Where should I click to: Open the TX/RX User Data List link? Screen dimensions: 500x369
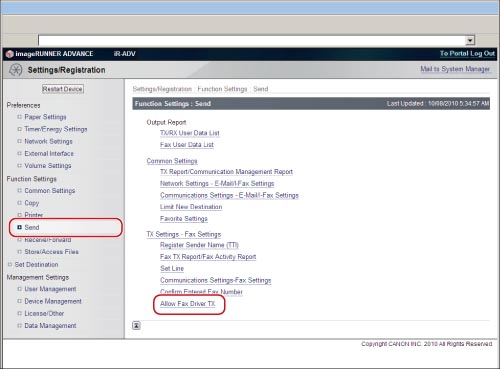point(190,133)
